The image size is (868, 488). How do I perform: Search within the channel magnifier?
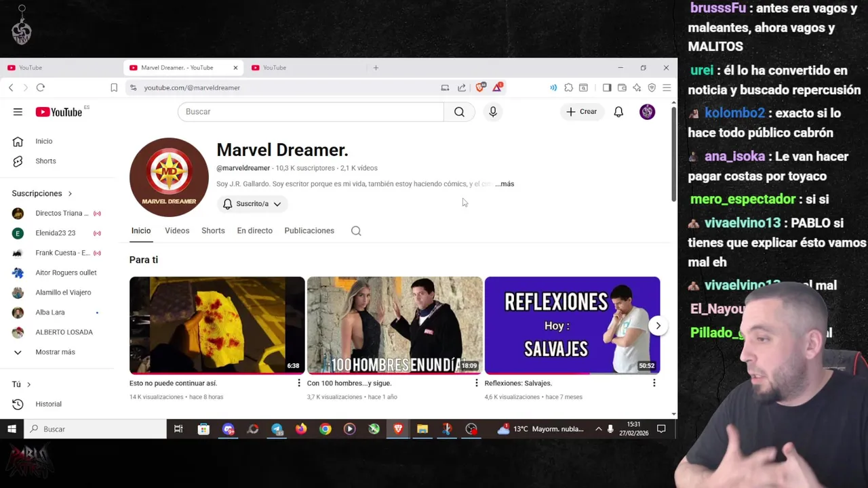point(356,231)
